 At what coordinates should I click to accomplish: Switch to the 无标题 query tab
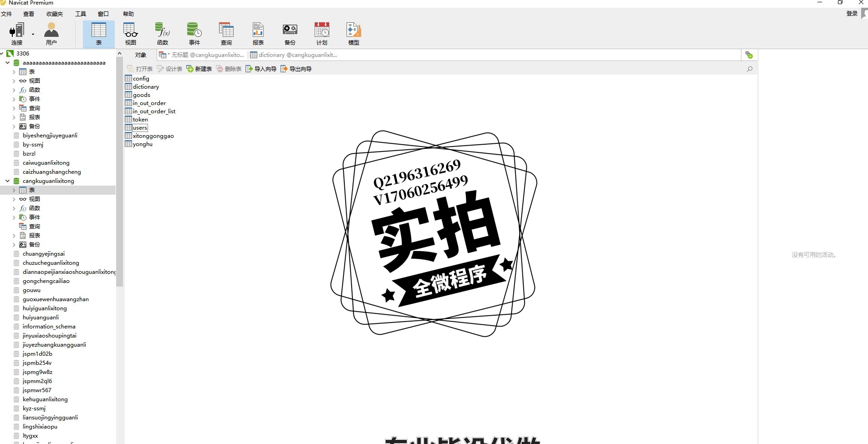click(x=202, y=55)
